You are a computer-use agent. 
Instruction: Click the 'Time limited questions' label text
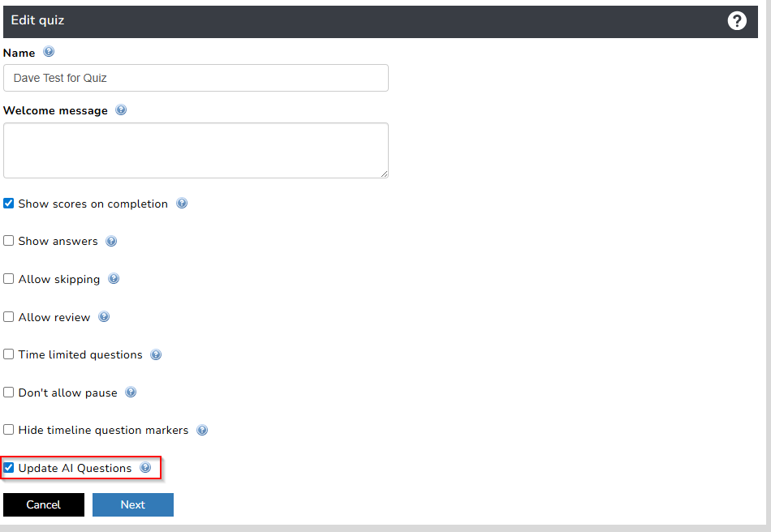coord(80,354)
